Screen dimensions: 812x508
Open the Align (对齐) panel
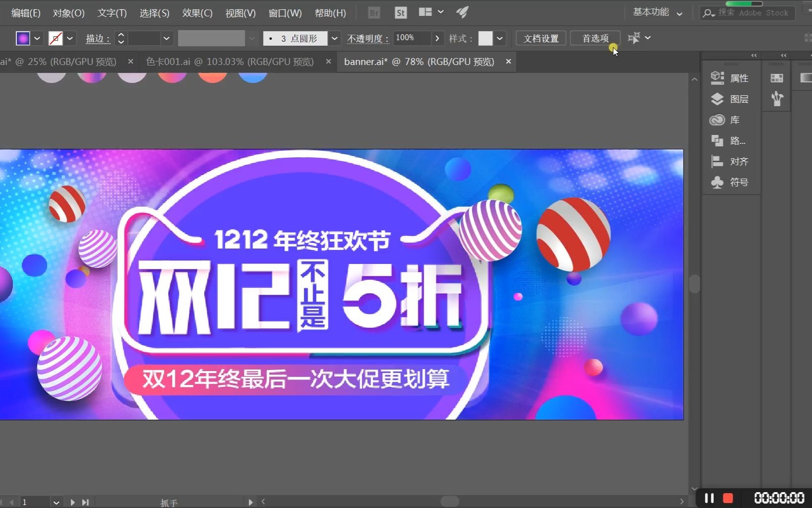pos(730,161)
